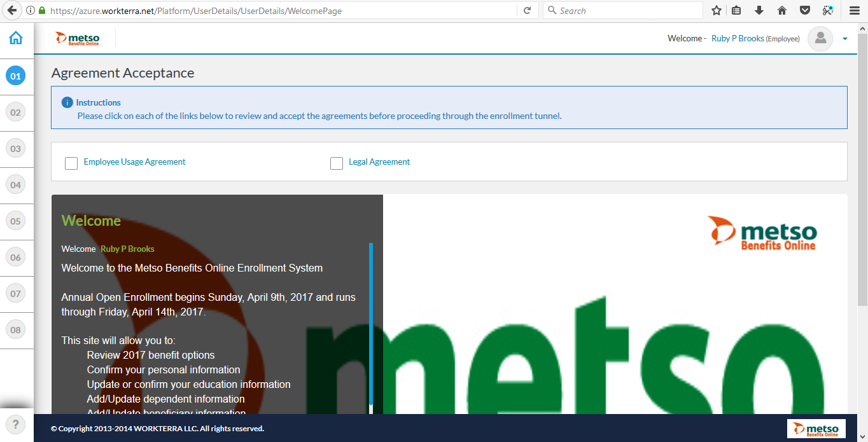Screen dimensions: 868x442
Task: Select step 07 in the sidebar
Action: pyautogui.click(x=15, y=294)
